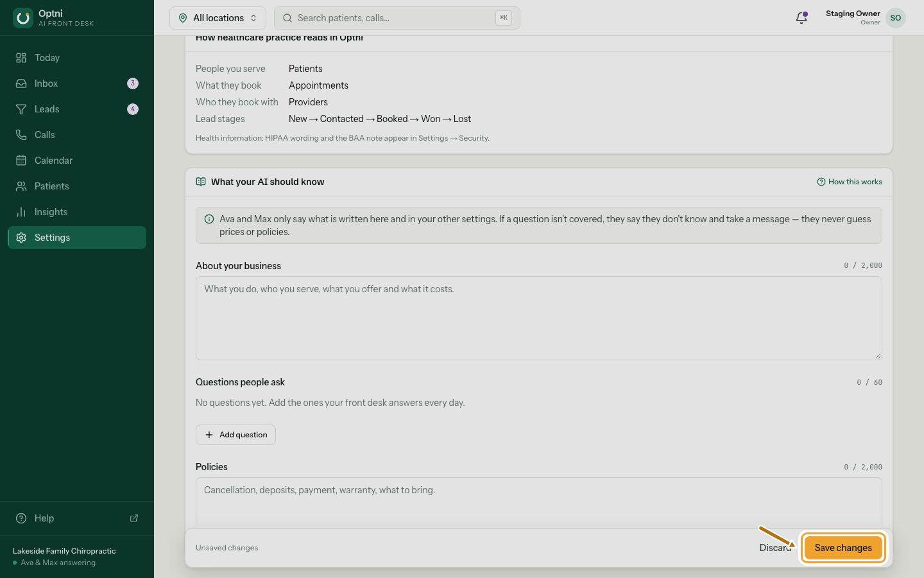This screenshot has width=924, height=578.
Task: Click the Insights bar chart icon
Action: pyautogui.click(x=21, y=212)
